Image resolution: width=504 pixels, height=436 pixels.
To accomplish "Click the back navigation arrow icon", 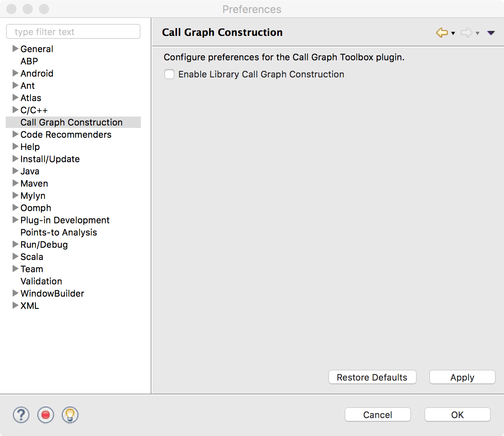I will pos(442,33).
